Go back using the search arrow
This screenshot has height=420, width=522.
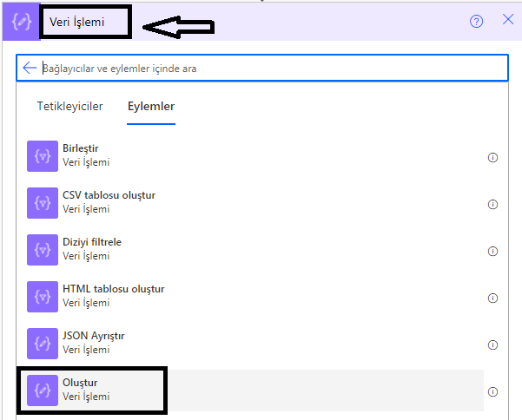(30, 68)
